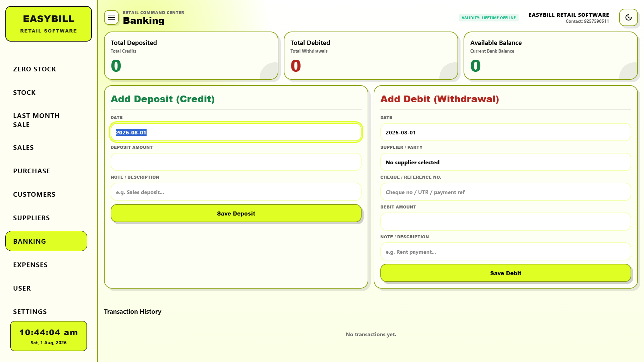The height and width of the screenshot is (362, 644).
Task: Open Expenses section
Action: coord(46,265)
